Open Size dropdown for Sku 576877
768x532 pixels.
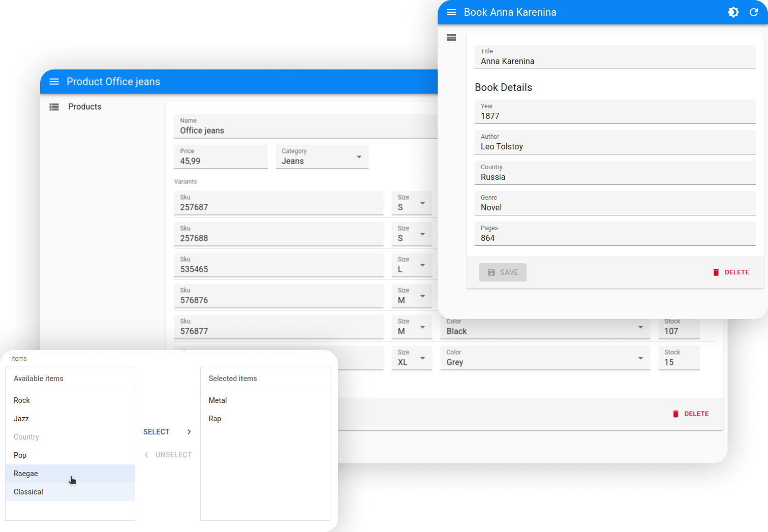click(412, 327)
